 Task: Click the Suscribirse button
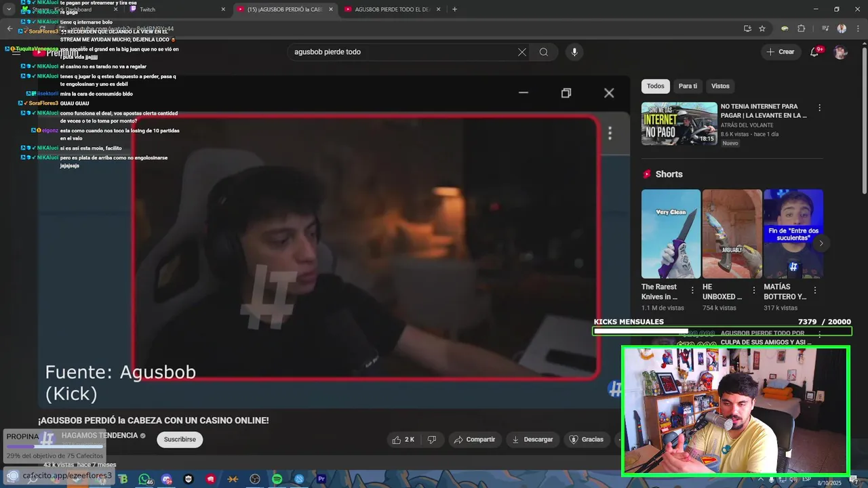tap(180, 439)
